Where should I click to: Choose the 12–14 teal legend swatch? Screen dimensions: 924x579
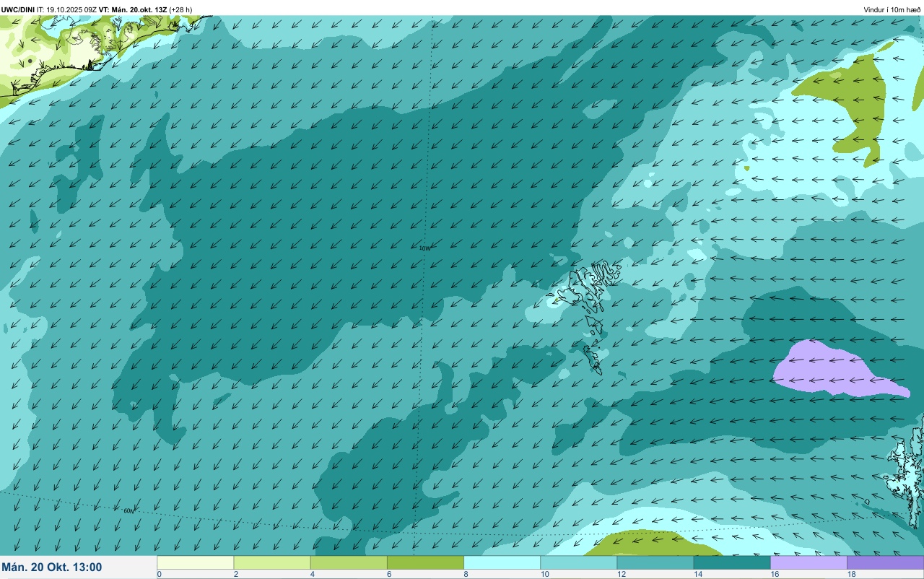tap(655, 562)
